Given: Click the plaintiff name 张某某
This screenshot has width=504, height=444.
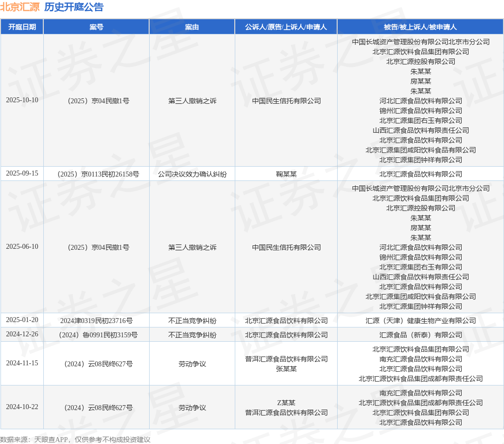Looking at the screenshot, I should pyautogui.click(x=286, y=369).
